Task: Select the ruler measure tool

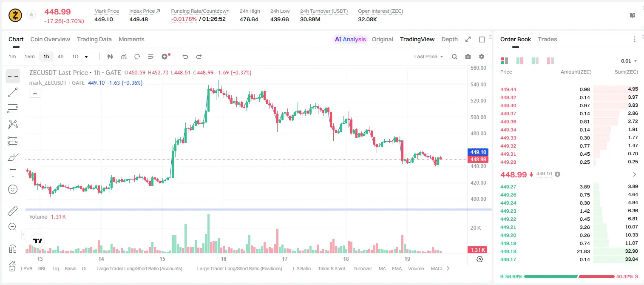Action: (x=13, y=211)
